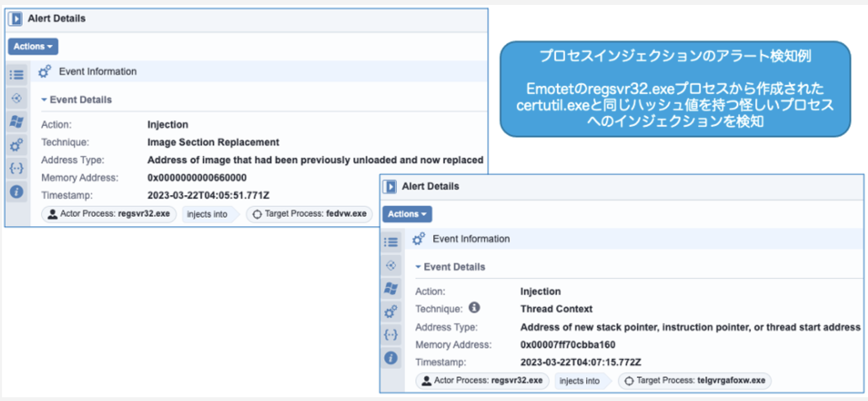Open Actions dropdown in first Alert Details panel
868x401 pixels.
[x=33, y=46]
